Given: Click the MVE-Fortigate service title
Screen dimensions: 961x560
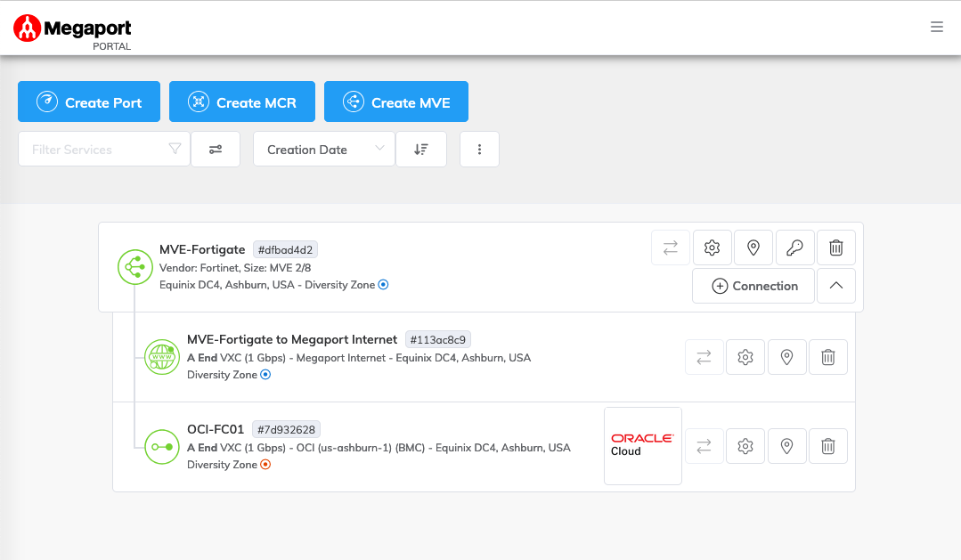Looking at the screenshot, I should click(202, 249).
